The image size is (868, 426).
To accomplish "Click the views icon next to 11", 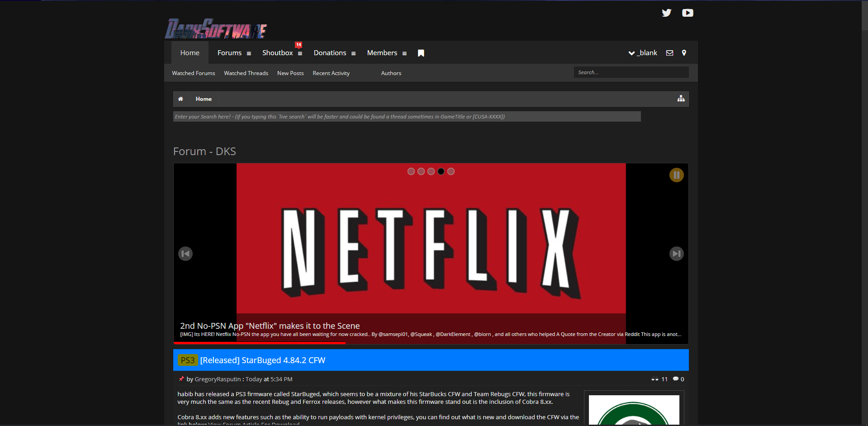I will pyautogui.click(x=655, y=379).
